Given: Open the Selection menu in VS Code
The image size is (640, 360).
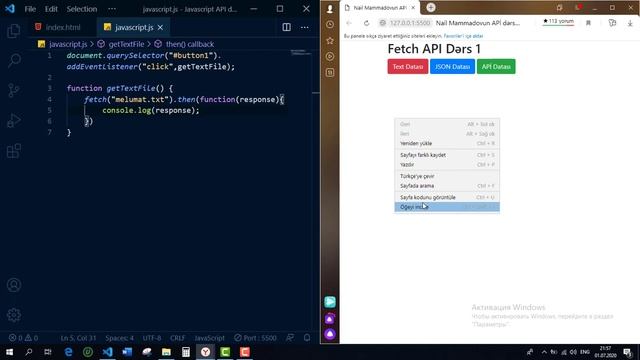Looking at the screenshot, I should [82, 9].
